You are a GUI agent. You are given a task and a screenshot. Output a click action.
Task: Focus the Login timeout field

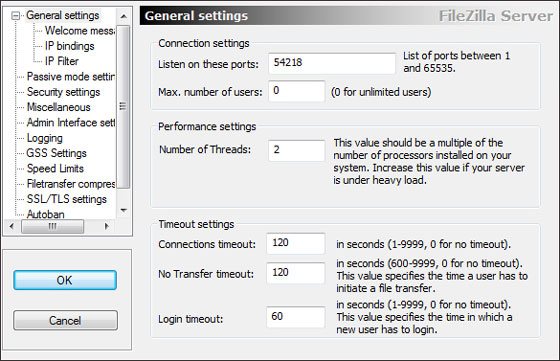coord(296,317)
